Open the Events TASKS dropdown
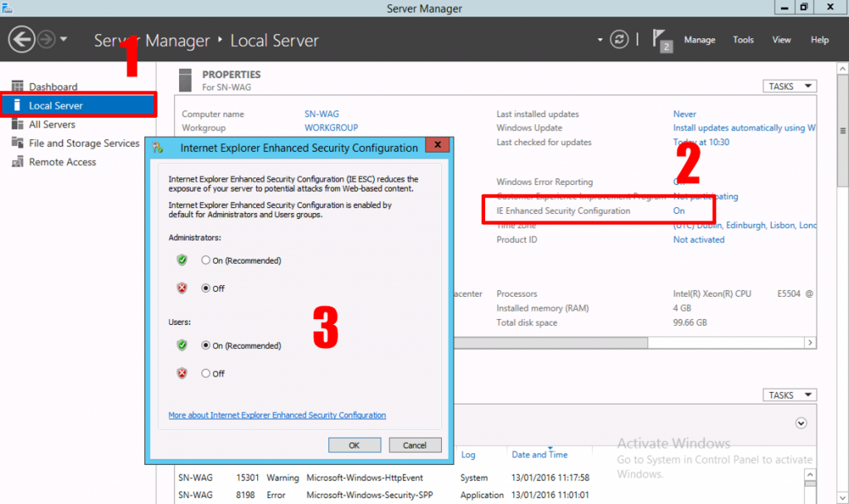Screen dimensions: 849x504 point(788,395)
